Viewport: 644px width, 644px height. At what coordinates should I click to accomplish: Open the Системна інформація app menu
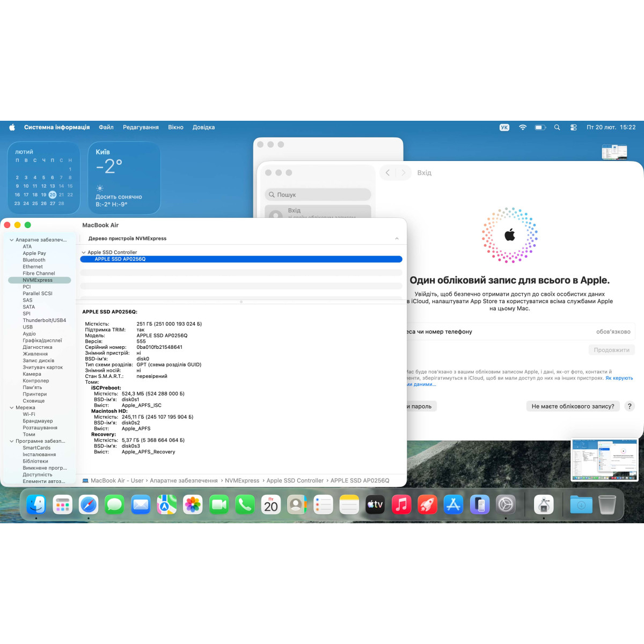click(x=57, y=127)
